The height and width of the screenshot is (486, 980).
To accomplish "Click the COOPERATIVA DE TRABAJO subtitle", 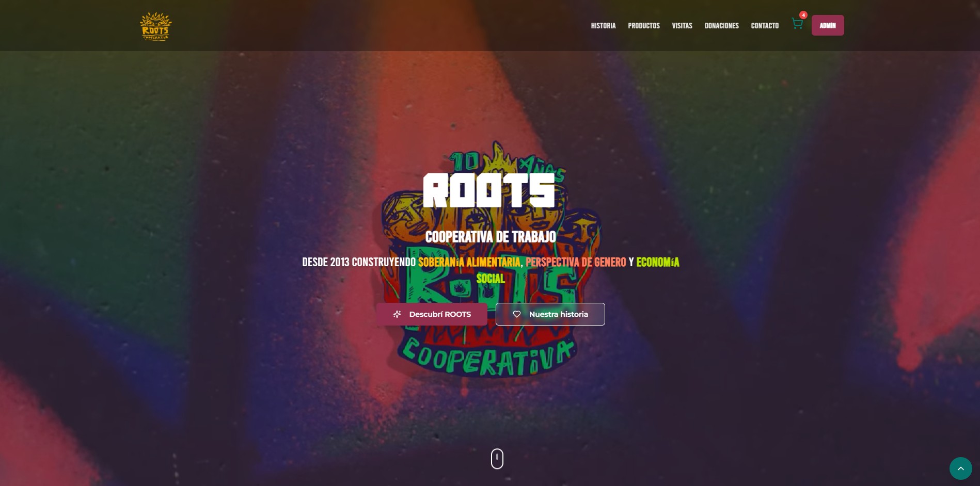I will [x=491, y=237].
